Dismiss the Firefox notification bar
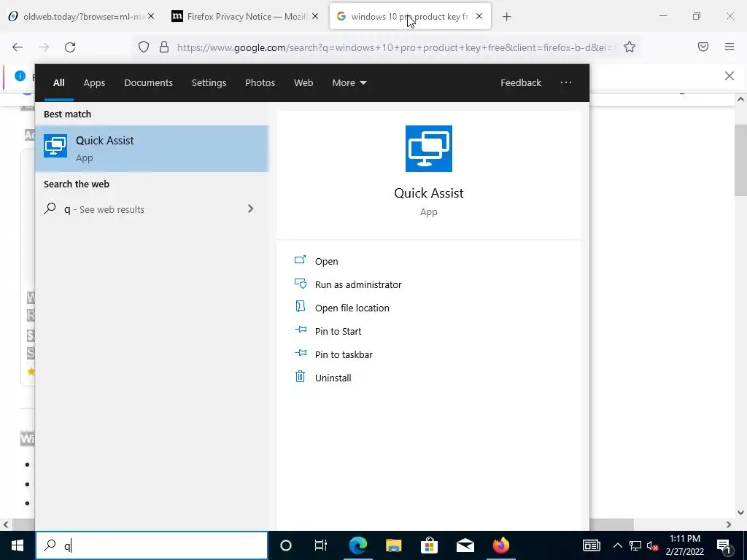This screenshot has width=747, height=560. 729,76
